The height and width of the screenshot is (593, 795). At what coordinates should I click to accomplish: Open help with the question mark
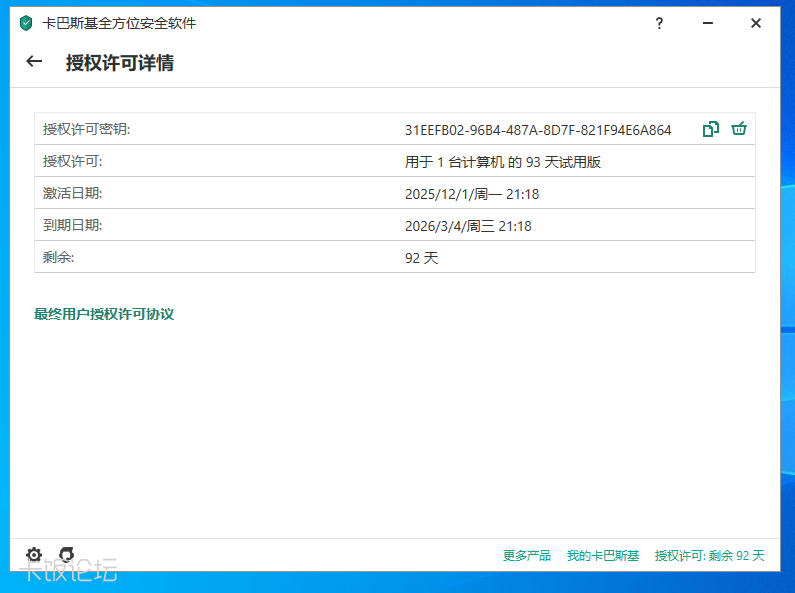tap(659, 24)
